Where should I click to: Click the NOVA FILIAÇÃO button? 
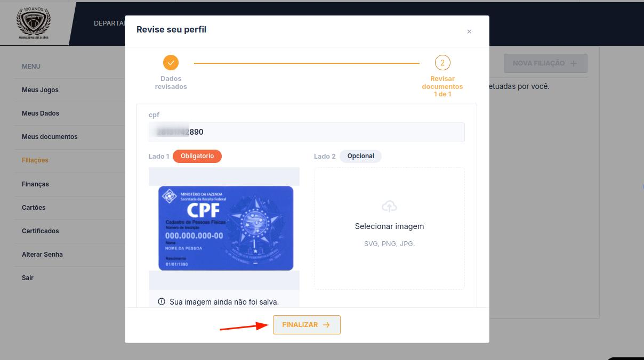pos(545,63)
